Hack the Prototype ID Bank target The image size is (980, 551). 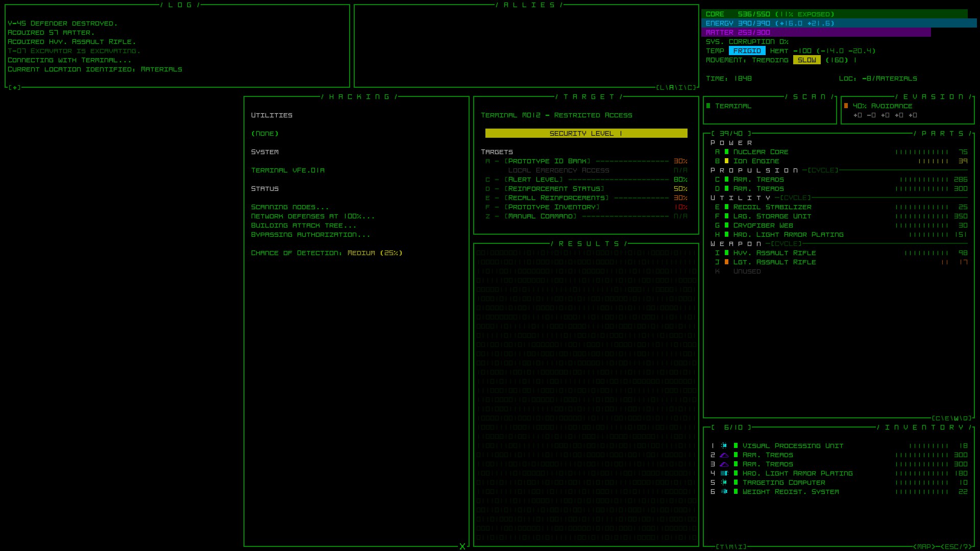[586, 161]
